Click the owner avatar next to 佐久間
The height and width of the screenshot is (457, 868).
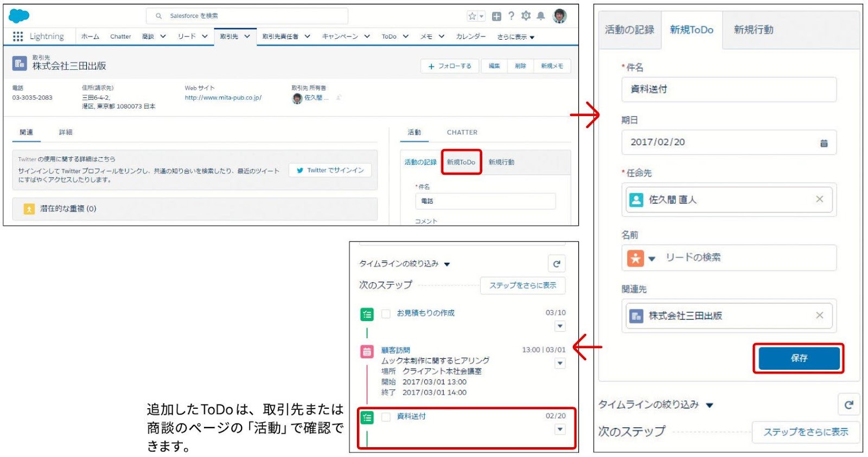(x=297, y=98)
